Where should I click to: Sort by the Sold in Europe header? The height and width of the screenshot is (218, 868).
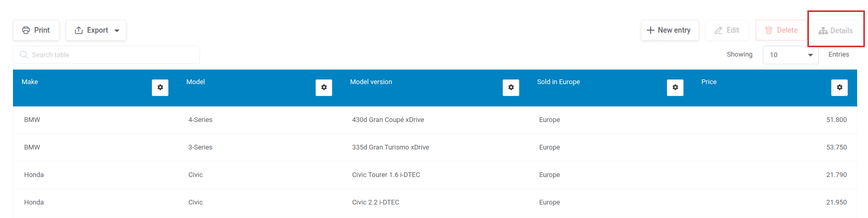tap(558, 82)
